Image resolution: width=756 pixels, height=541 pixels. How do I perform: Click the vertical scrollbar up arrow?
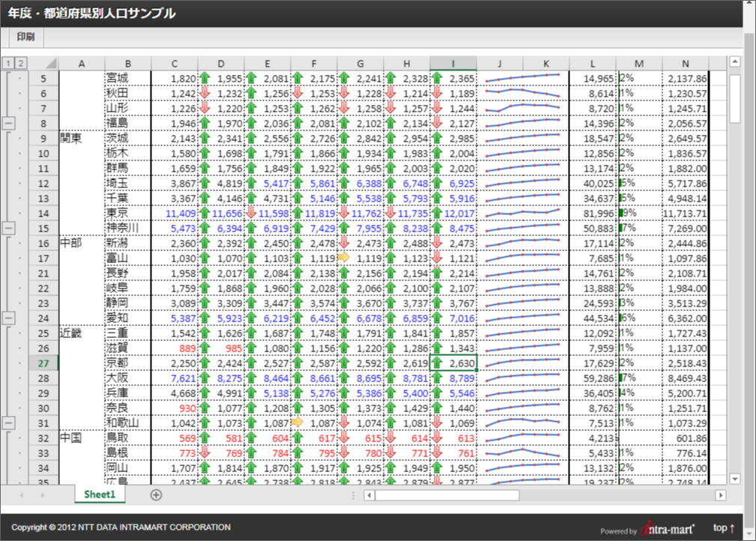[735, 61]
